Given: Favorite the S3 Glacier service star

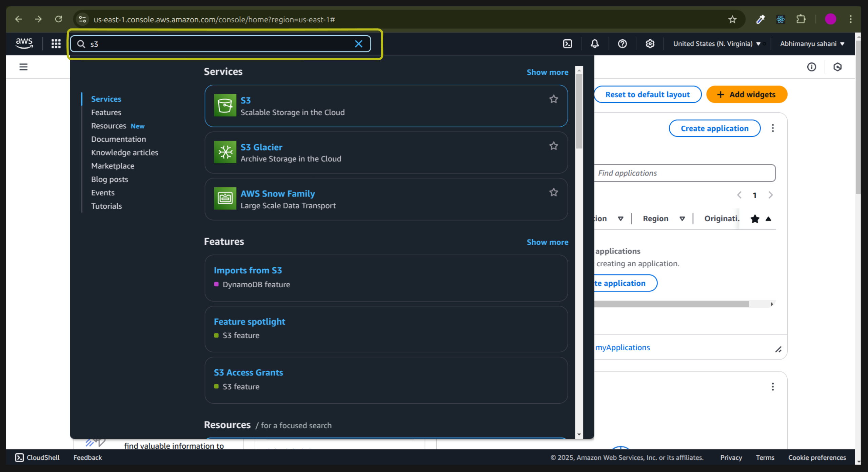Looking at the screenshot, I should click(553, 146).
